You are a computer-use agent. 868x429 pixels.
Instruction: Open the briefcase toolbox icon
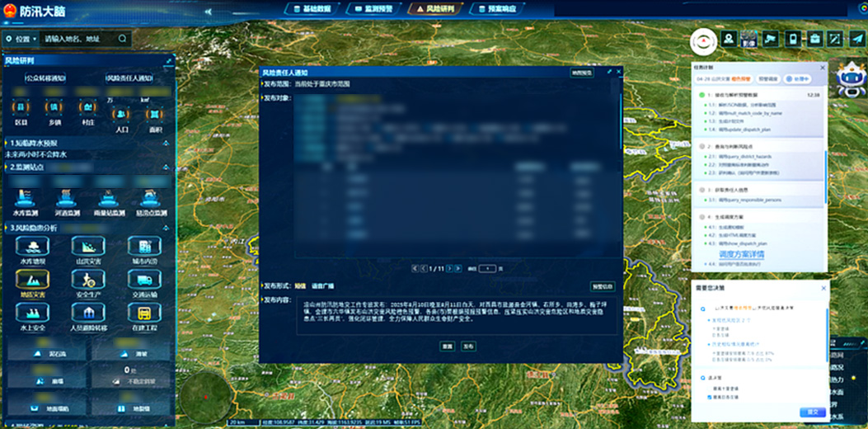tap(814, 38)
